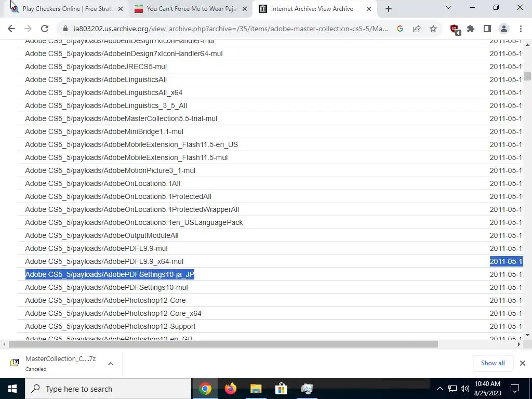The height and width of the screenshot is (399, 532).
Task: Close the Play Checkers Online tab
Action: [121, 9]
